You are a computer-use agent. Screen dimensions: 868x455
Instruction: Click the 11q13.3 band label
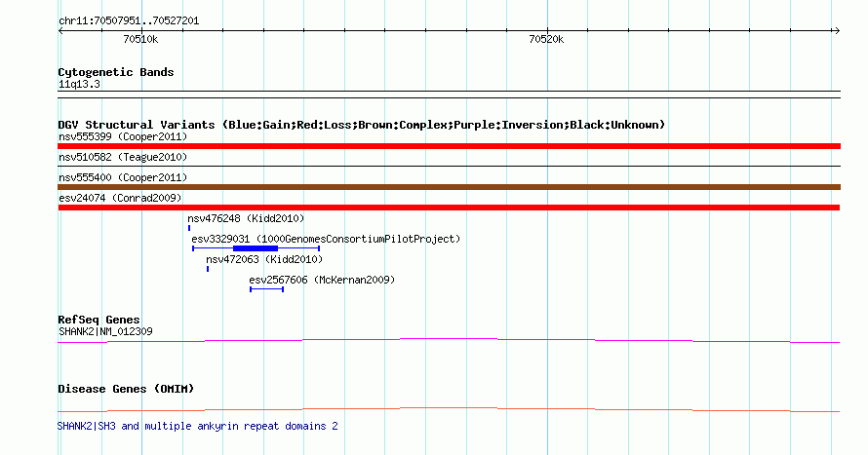[x=79, y=85]
